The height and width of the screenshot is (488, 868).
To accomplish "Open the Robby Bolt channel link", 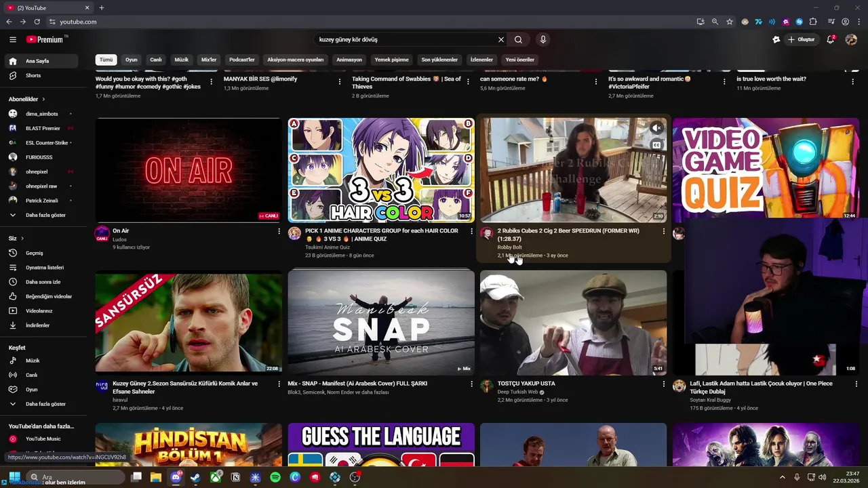I will pos(509,247).
